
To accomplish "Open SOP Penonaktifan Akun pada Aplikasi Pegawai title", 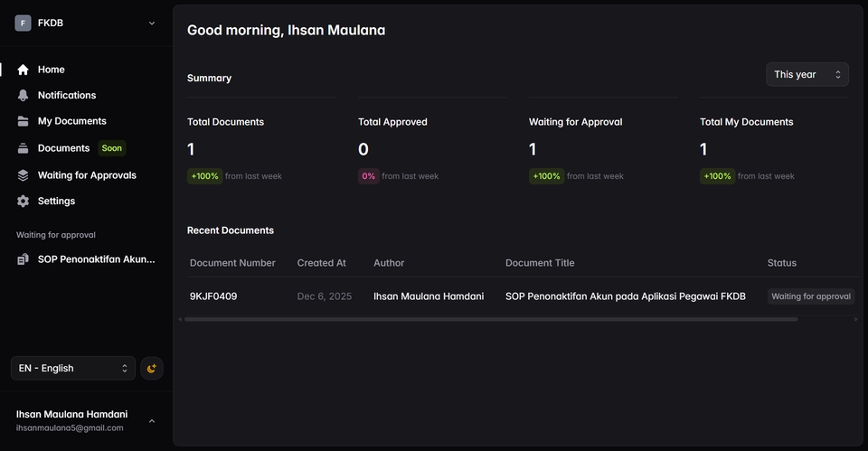I will coord(625,296).
